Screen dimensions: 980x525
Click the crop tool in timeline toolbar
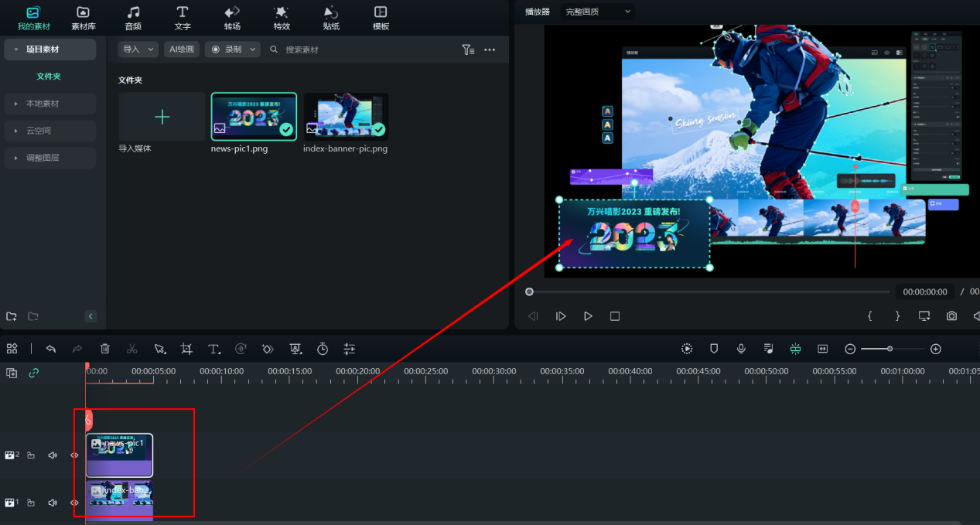186,349
